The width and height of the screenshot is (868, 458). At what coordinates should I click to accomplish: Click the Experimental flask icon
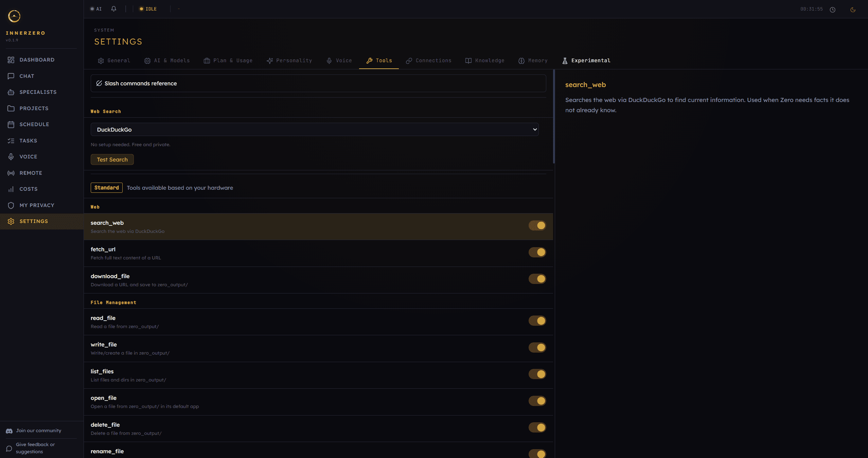[565, 61]
